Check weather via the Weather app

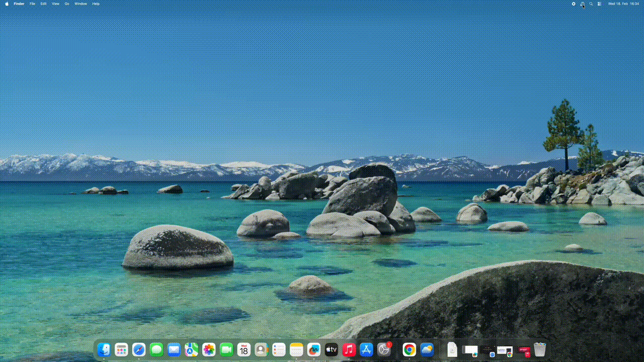point(426,349)
